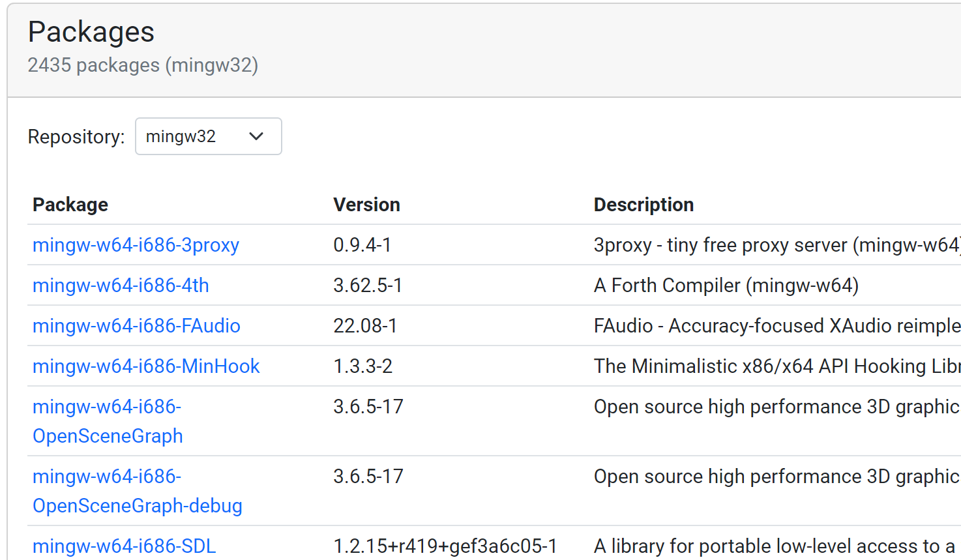This screenshot has width=961, height=560.
Task: Open the mingw-w64-i686-SDL package link
Action: (x=124, y=546)
